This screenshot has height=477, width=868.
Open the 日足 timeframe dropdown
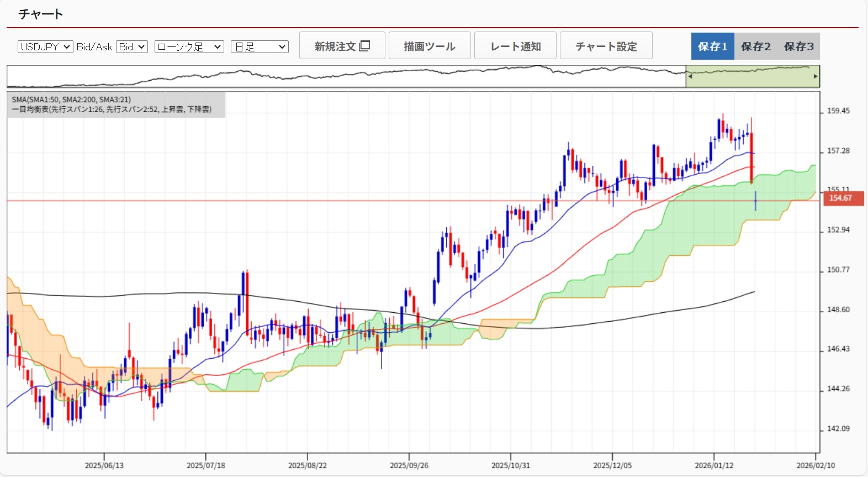pyautogui.click(x=260, y=47)
